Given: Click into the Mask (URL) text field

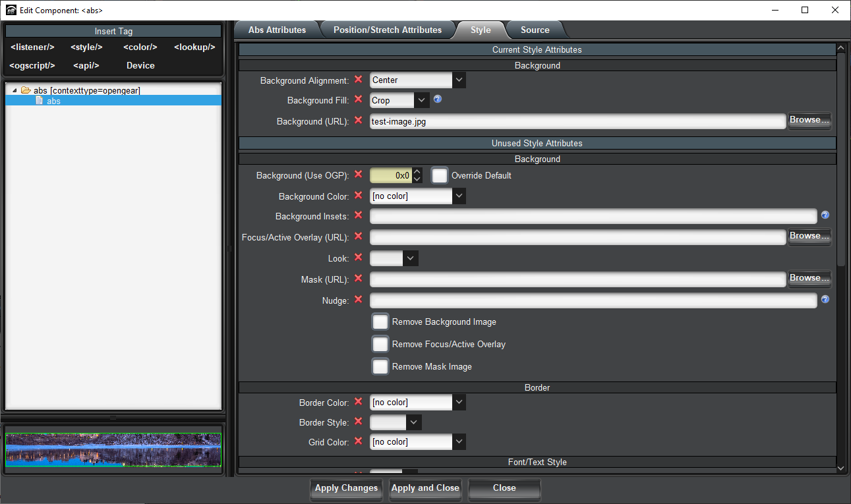Looking at the screenshot, I should click(578, 279).
